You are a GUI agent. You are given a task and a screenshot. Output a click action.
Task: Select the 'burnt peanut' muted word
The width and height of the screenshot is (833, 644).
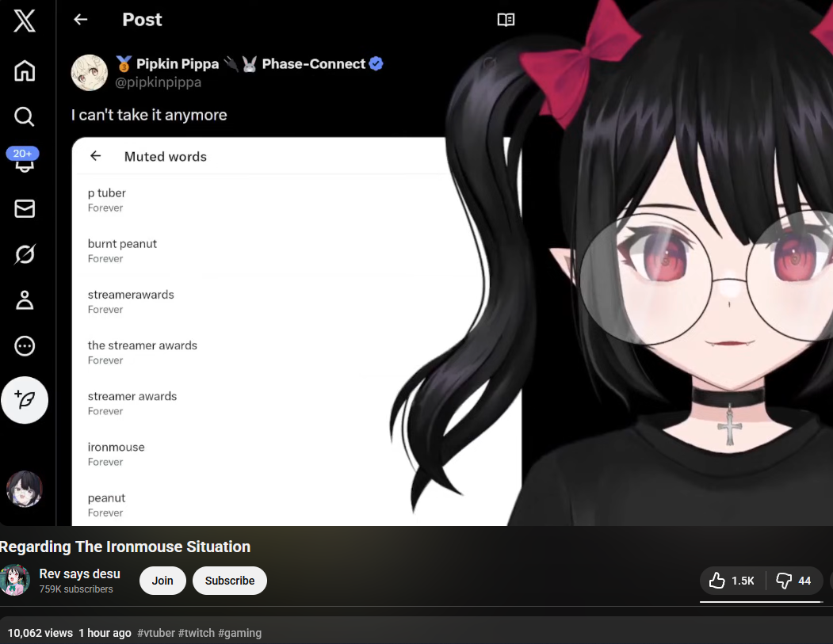point(122,244)
